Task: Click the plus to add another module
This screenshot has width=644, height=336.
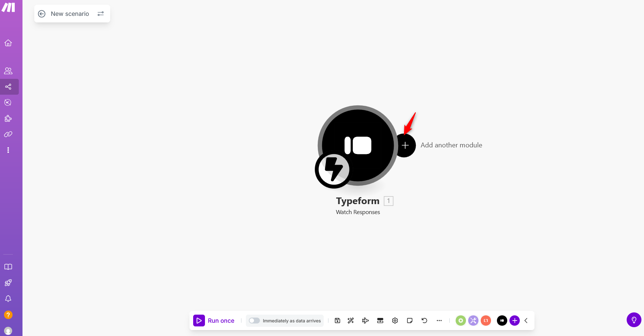Action: click(405, 146)
